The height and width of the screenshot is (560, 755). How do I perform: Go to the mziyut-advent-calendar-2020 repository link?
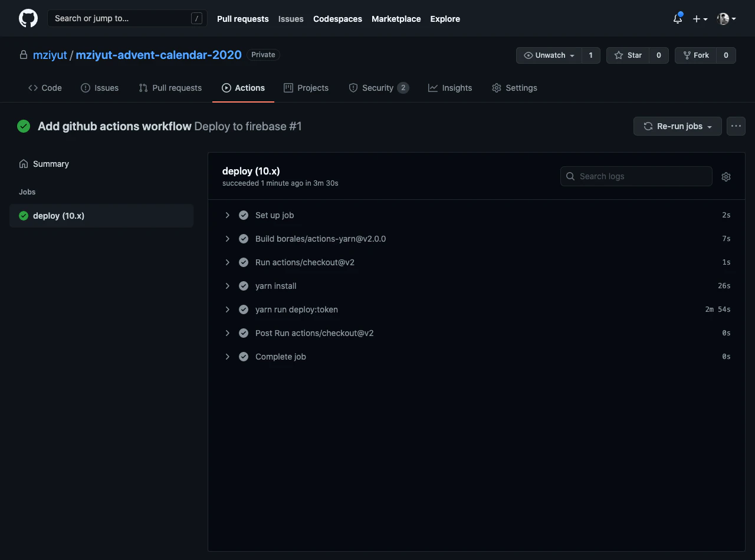click(158, 54)
